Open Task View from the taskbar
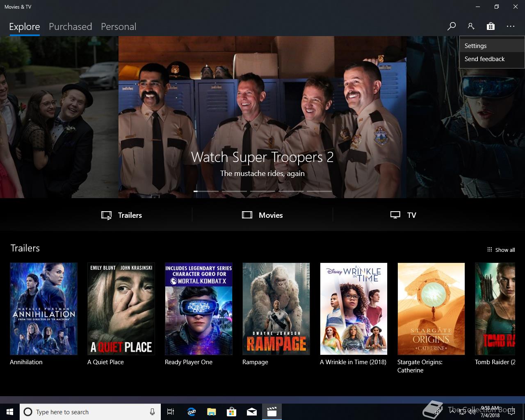This screenshot has width=525, height=420. [171, 412]
